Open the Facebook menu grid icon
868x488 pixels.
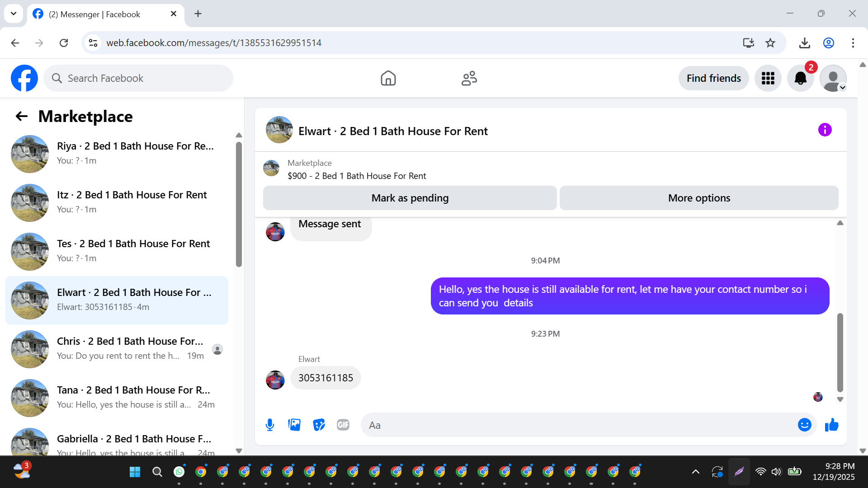click(x=768, y=78)
